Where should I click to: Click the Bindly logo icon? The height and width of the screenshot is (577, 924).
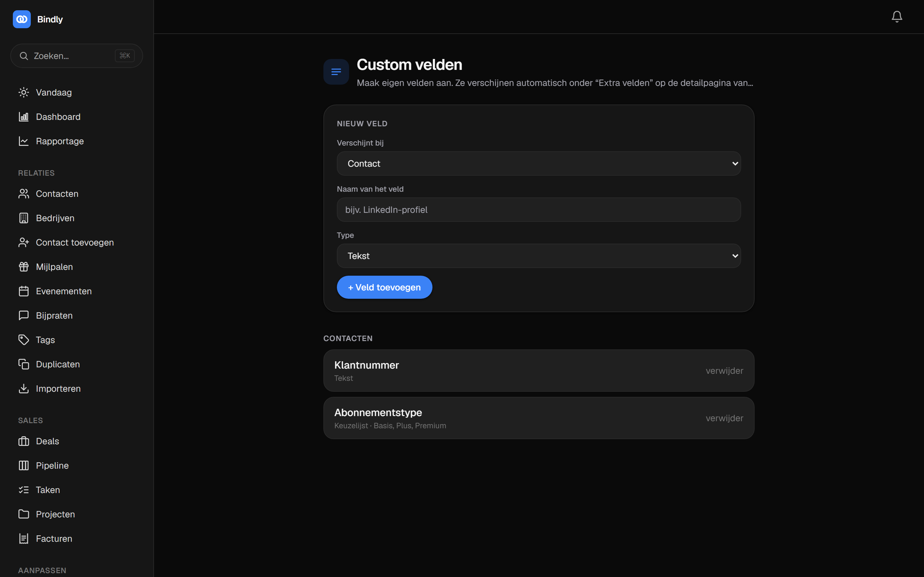coord(22,19)
